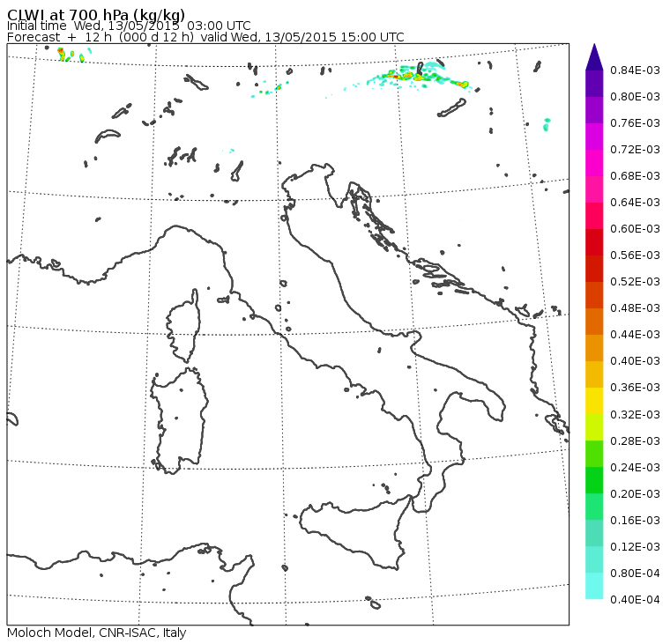Click the 0.40E-03 colorbar label
670x644 pixels.
635,361
